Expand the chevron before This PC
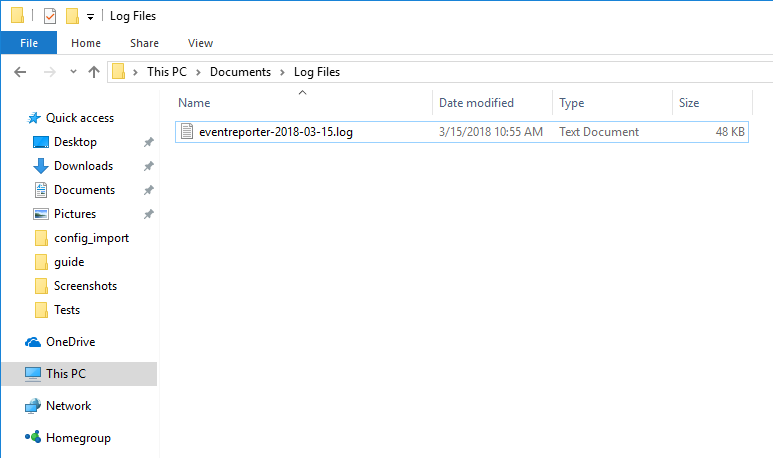Image resolution: width=773 pixels, height=458 pixels. coord(135,72)
